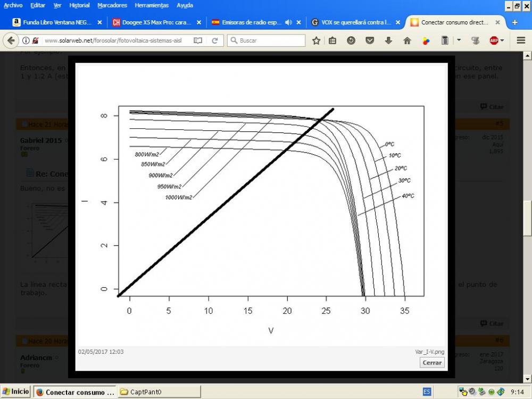Select the CaptPant0 folder taskbar button
This screenshot has width=532, height=399.
click(159, 392)
